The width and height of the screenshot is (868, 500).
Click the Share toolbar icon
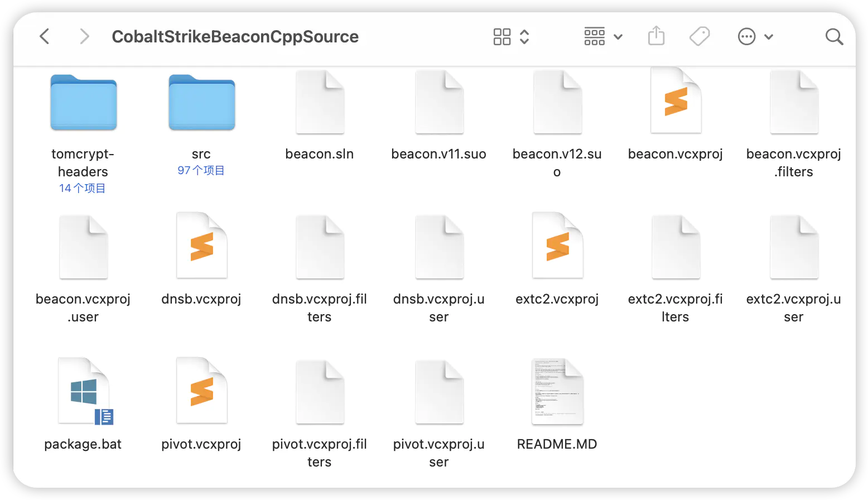(656, 37)
